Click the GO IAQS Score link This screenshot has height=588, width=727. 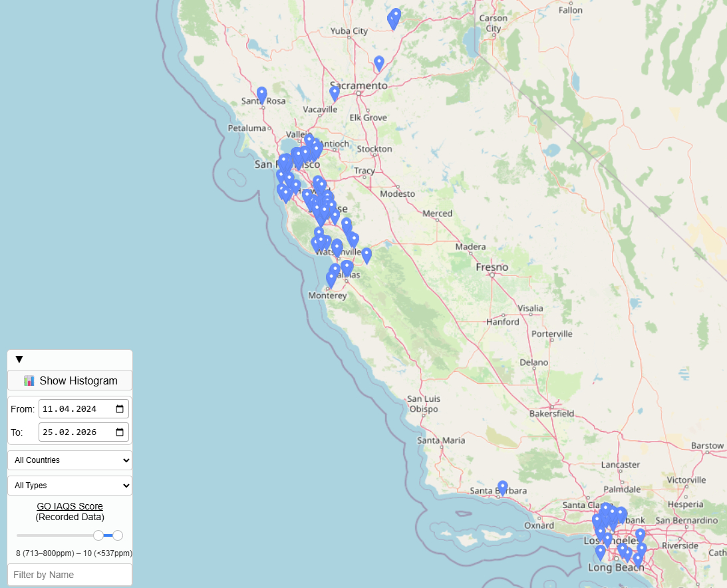[x=70, y=506]
